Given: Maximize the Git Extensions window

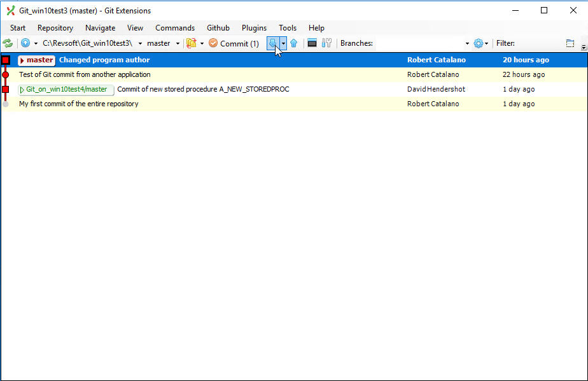Looking at the screenshot, I should (x=544, y=11).
